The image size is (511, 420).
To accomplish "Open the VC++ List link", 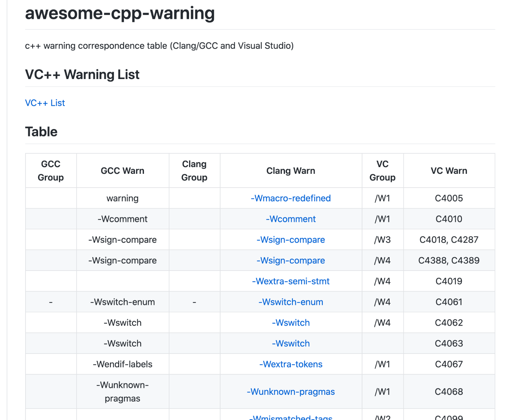I will (x=45, y=103).
